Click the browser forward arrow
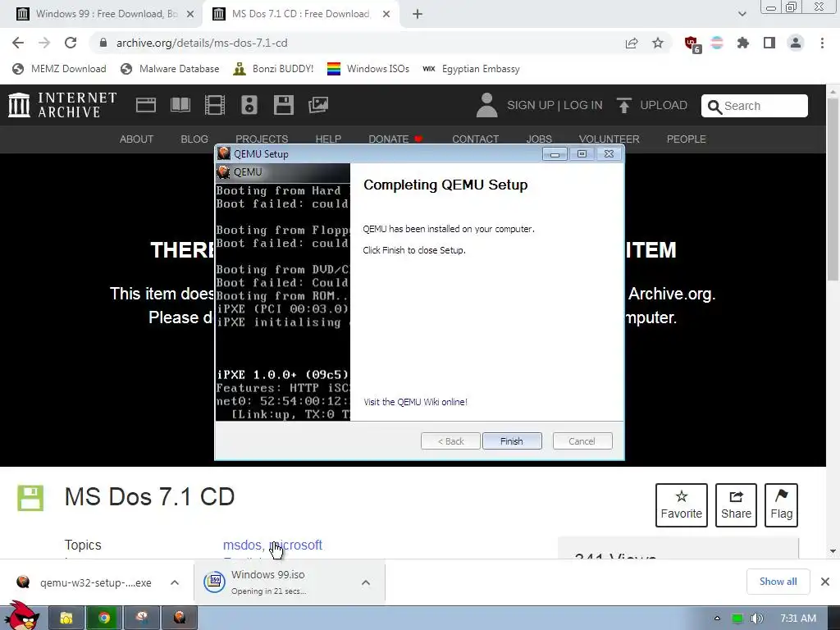Viewport: 840px width, 630px height. [x=44, y=43]
